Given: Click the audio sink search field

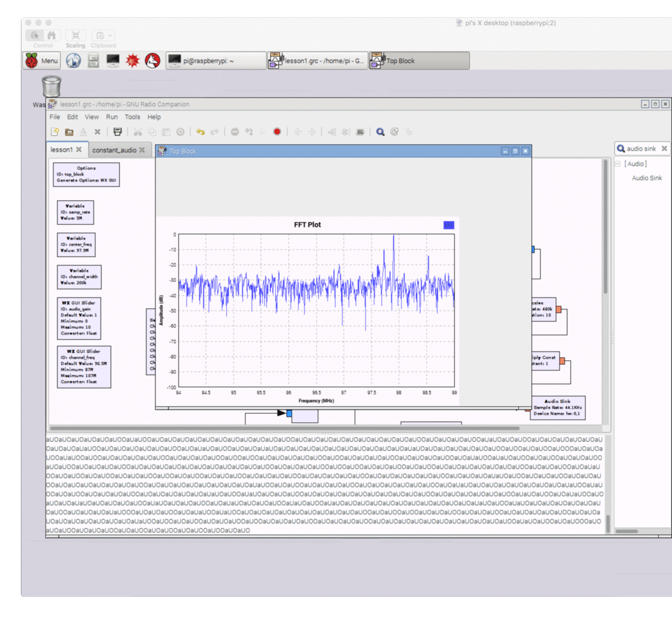Looking at the screenshot, I should point(641,148).
